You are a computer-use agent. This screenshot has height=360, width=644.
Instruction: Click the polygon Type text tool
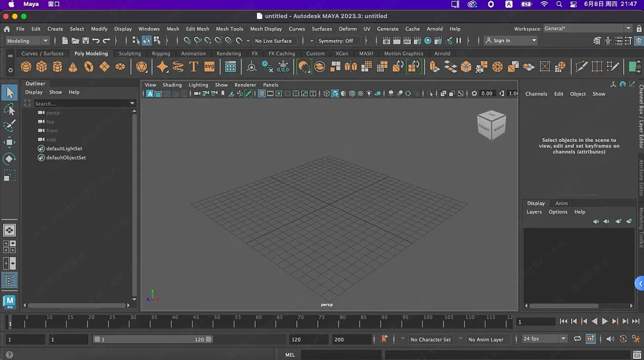click(x=194, y=67)
